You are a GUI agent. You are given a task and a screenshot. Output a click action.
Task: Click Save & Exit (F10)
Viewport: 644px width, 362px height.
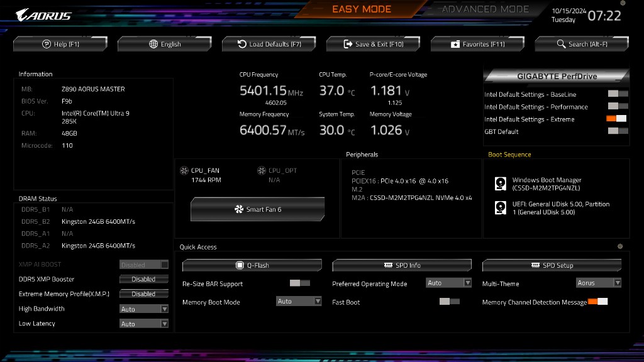[374, 44]
